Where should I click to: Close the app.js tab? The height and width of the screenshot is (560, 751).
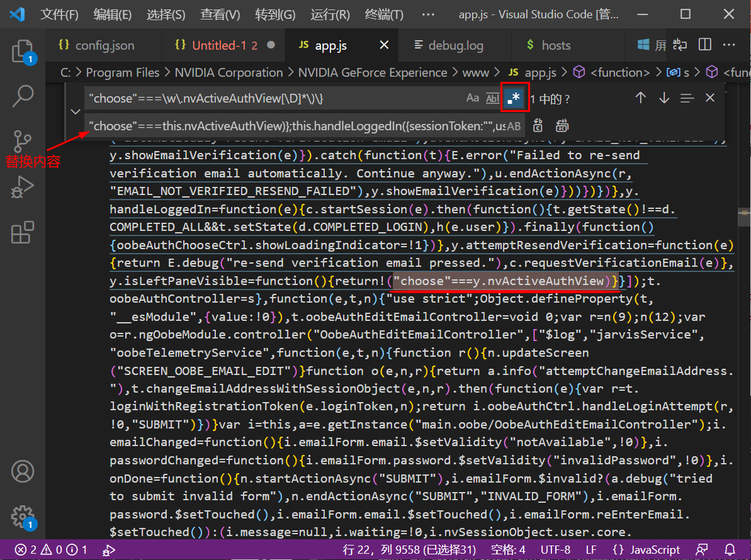pos(384,45)
